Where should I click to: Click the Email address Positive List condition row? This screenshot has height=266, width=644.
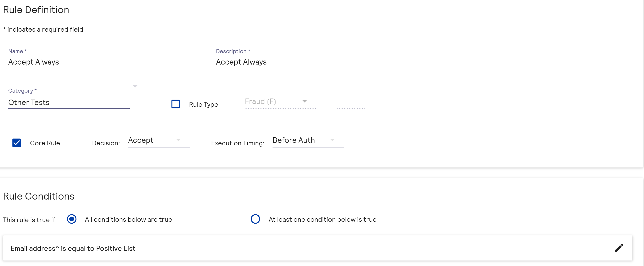(300, 248)
